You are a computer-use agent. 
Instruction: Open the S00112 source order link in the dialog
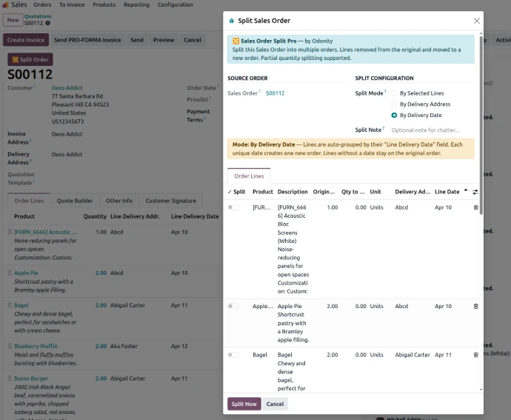pyautogui.click(x=275, y=93)
